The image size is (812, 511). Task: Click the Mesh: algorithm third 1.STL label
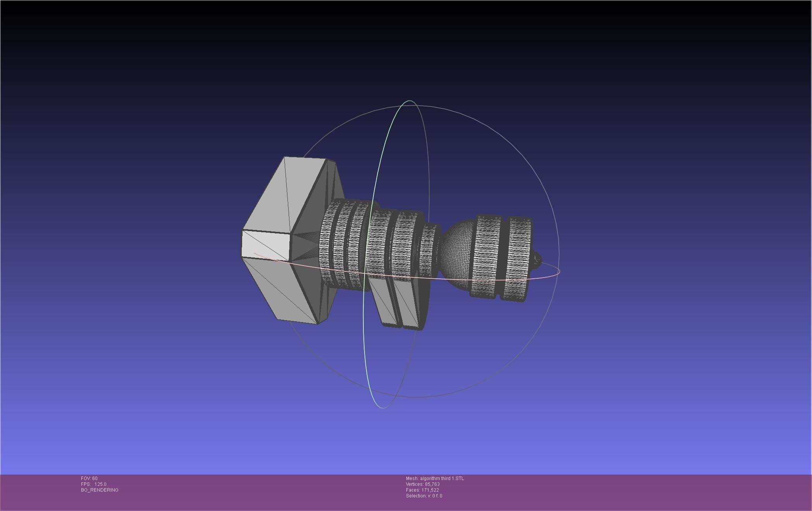(x=435, y=478)
